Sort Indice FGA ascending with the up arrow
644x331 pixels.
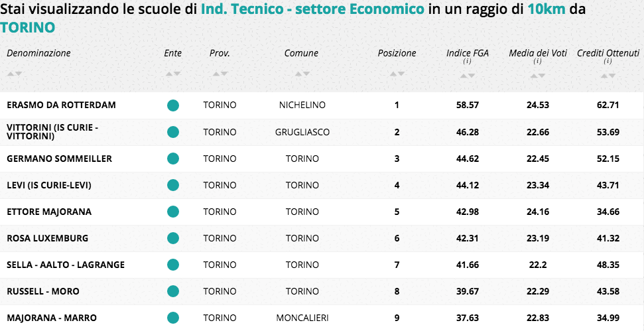[x=464, y=76]
